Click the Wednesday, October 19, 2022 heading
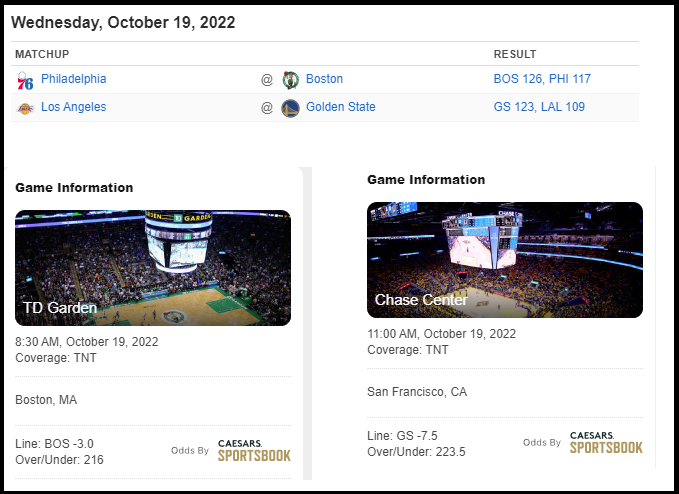This screenshot has width=679, height=494. (x=123, y=22)
